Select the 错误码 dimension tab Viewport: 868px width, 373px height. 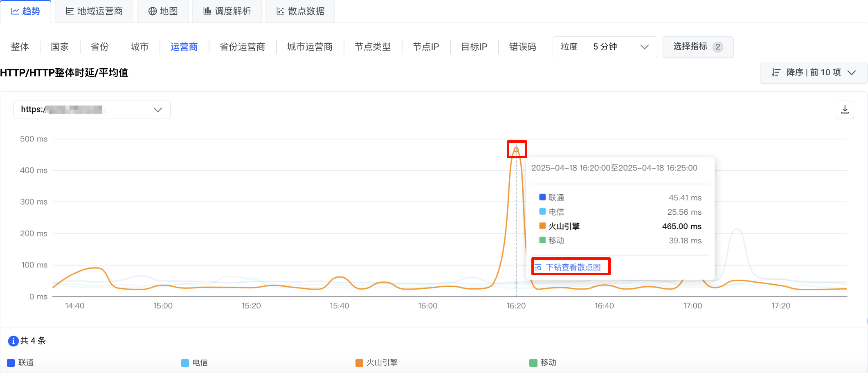point(522,47)
